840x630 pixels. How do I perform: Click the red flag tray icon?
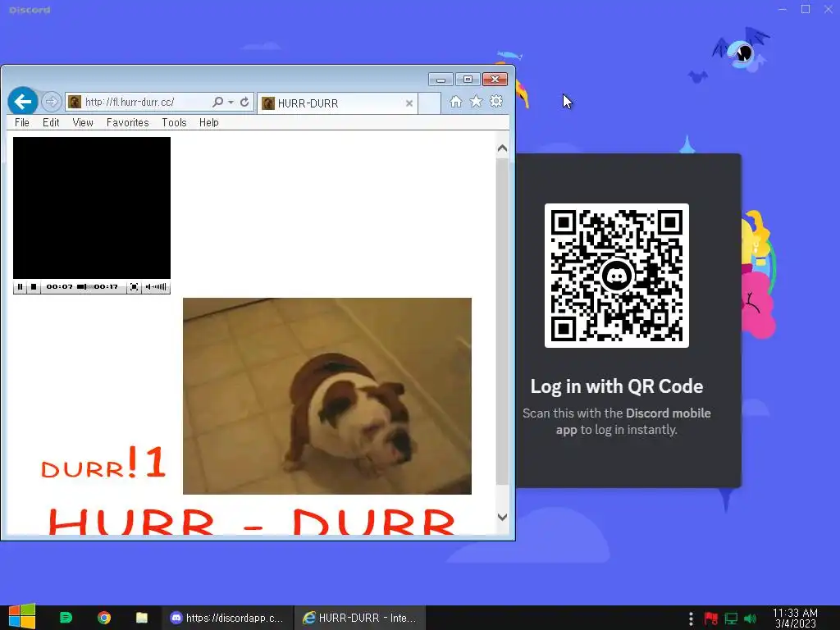point(711,619)
